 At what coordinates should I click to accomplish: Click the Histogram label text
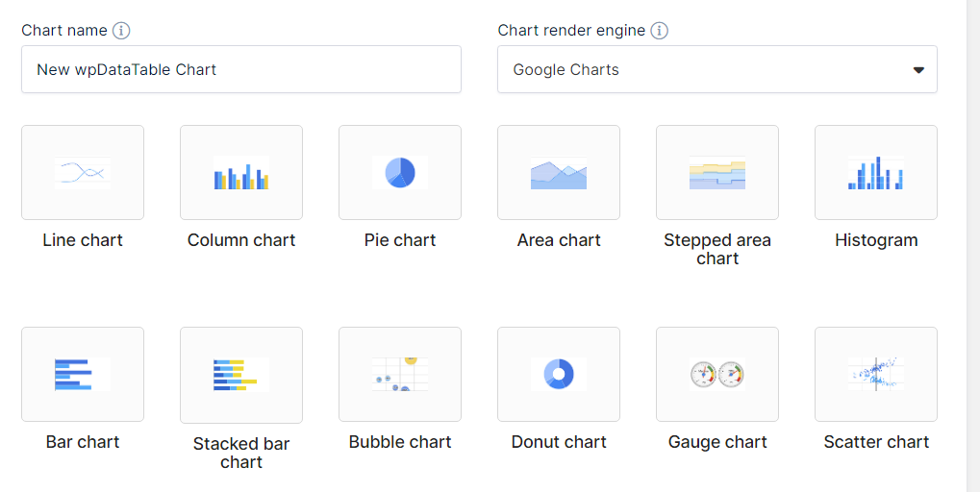[x=876, y=240]
